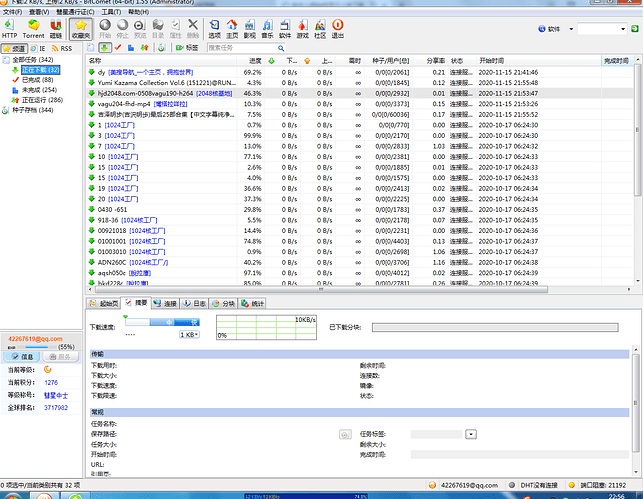The height and width of the screenshot is (499, 643).
Task: Sort by the 进度 progress column header
Action: click(250, 61)
